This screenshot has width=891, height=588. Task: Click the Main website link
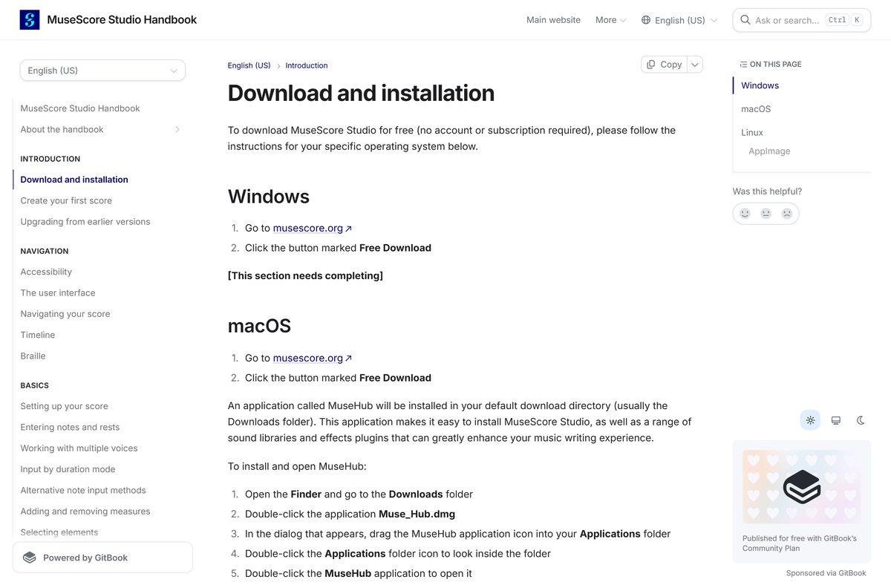tap(553, 20)
